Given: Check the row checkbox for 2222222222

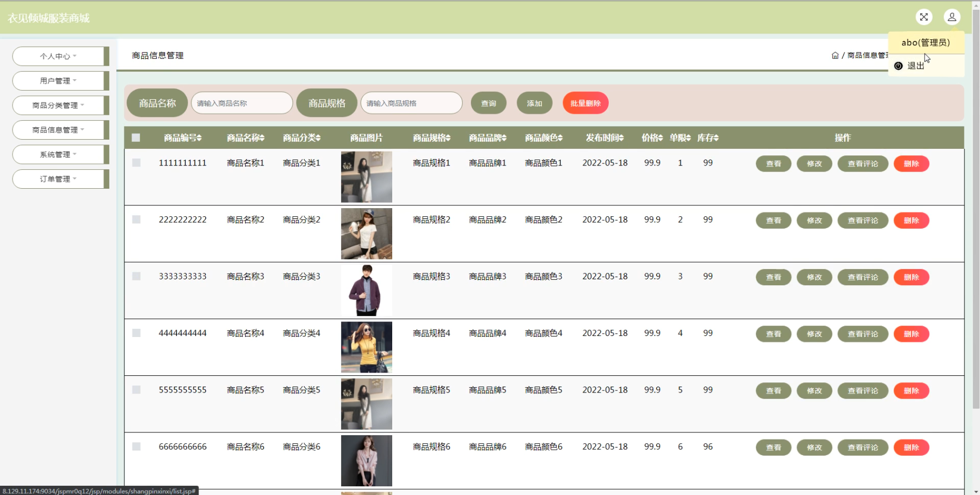Looking at the screenshot, I should pyautogui.click(x=136, y=219).
